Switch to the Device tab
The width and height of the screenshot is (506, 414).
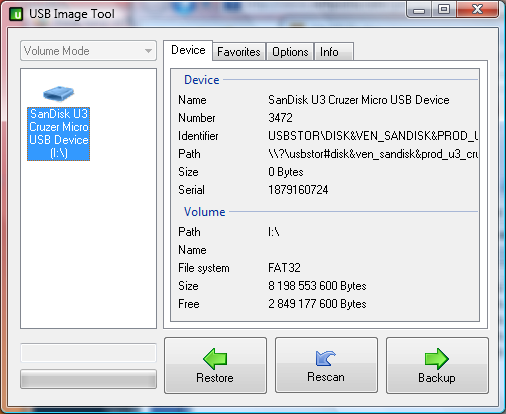tap(188, 50)
